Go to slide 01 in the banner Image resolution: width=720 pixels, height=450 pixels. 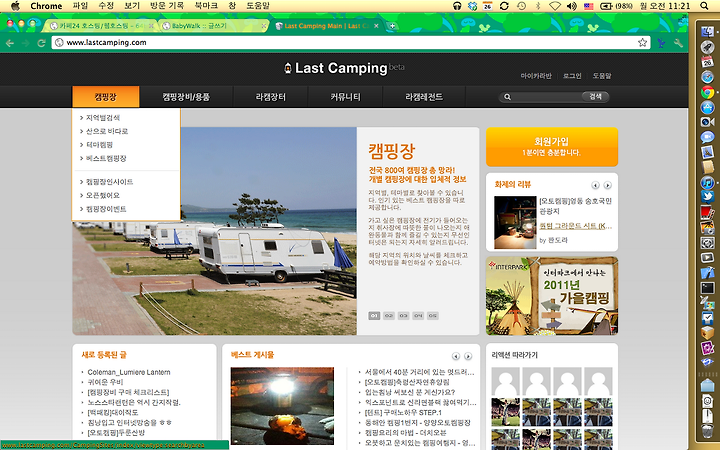(374, 316)
